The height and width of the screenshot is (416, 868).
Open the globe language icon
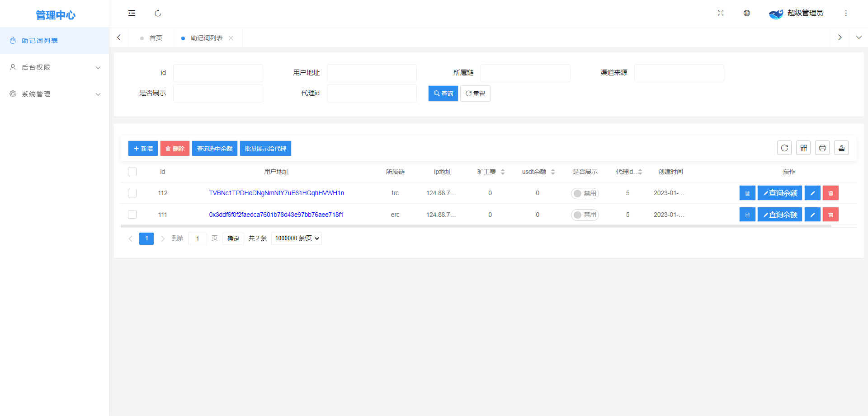747,13
